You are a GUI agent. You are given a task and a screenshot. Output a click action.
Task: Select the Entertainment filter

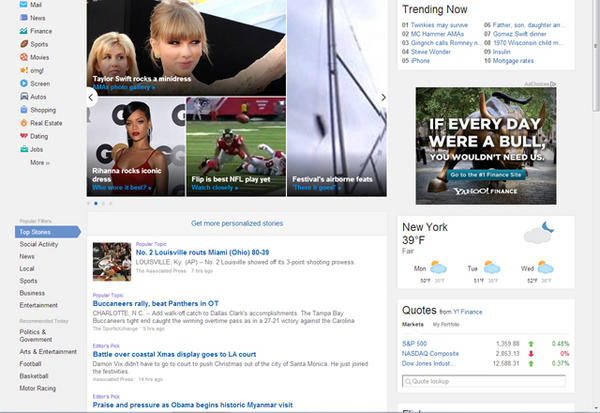[x=38, y=305]
